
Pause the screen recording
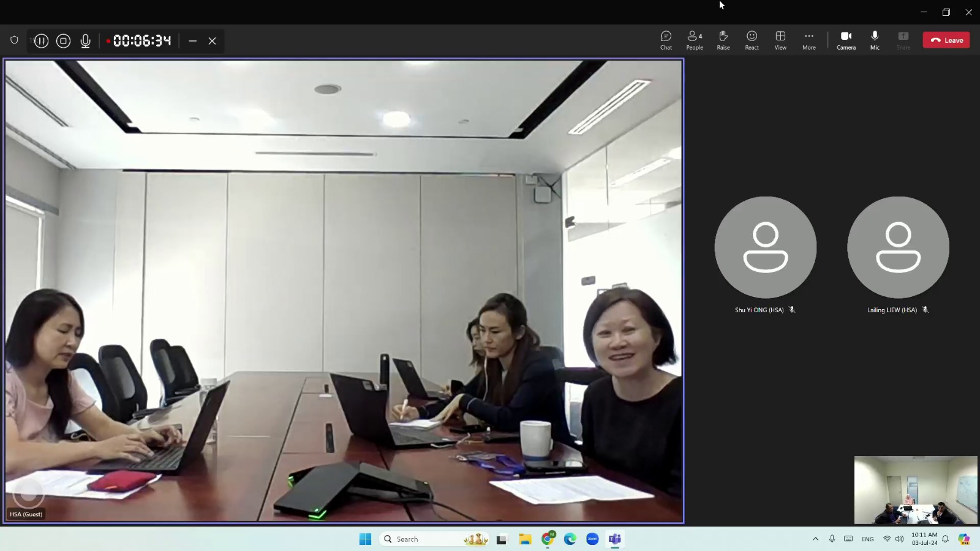coord(42,41)
